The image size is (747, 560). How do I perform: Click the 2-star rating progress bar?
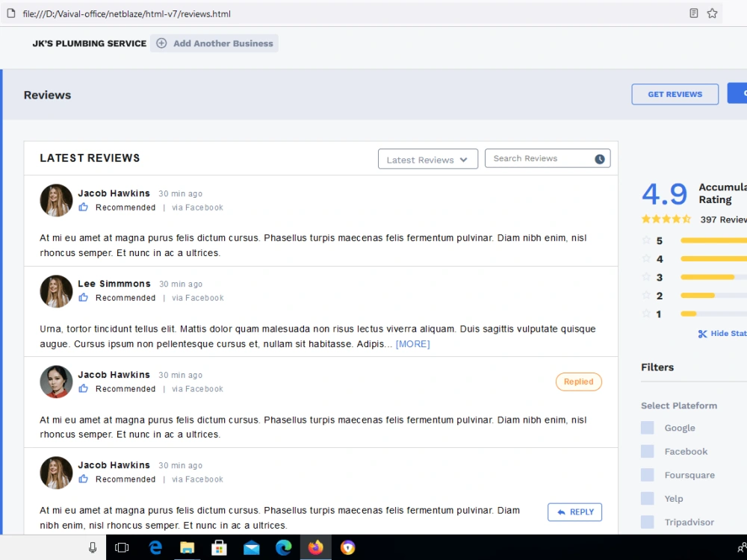[x=713, y=295]
